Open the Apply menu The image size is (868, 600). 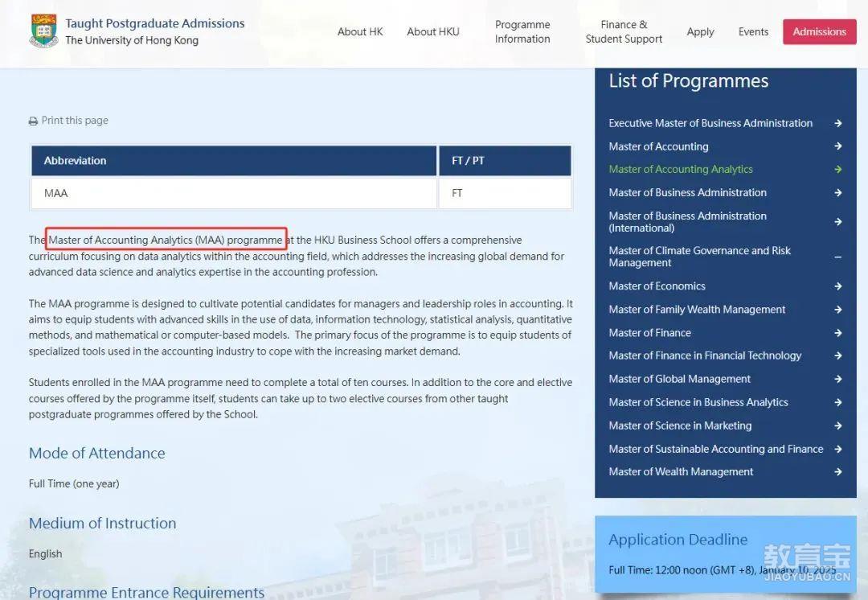click(700, 31)
